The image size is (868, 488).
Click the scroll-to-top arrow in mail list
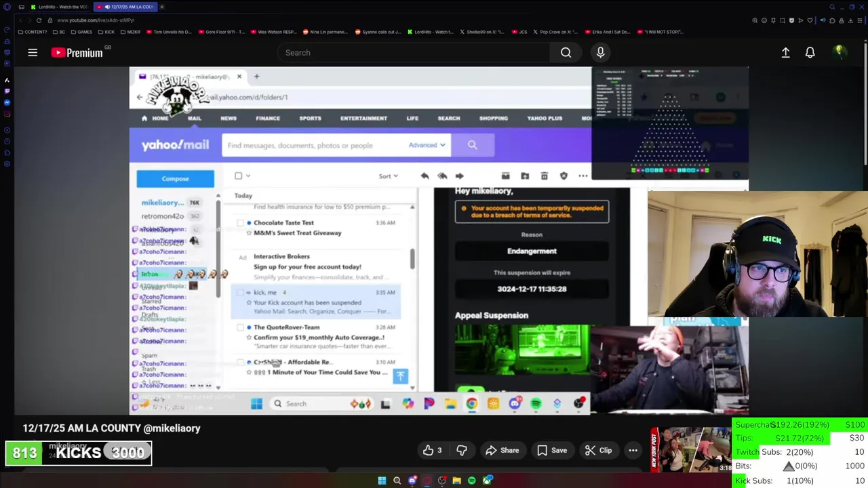(x=400, y=376)
